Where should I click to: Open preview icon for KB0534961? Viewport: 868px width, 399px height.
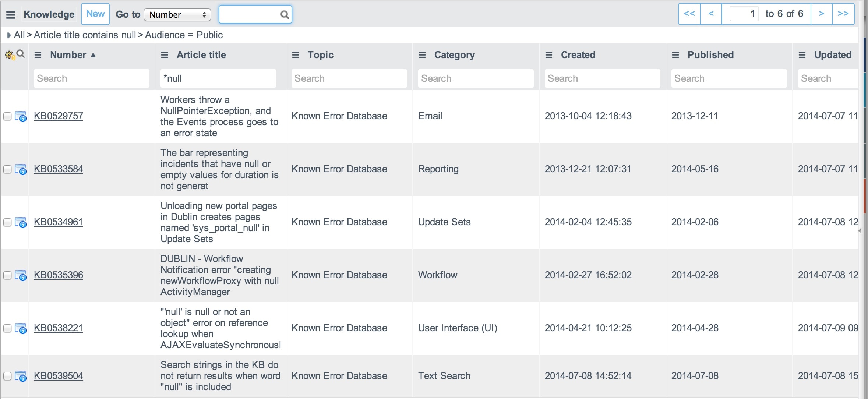point(21,223)
